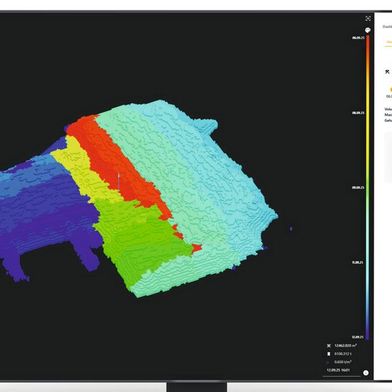Click the white marker atop the color scale
This screenshot has height=392, width=392.
pos(368,30)
